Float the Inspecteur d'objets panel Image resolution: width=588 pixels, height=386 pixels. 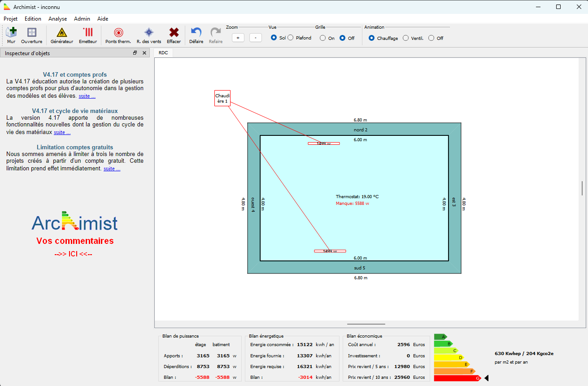coord(135,53)
